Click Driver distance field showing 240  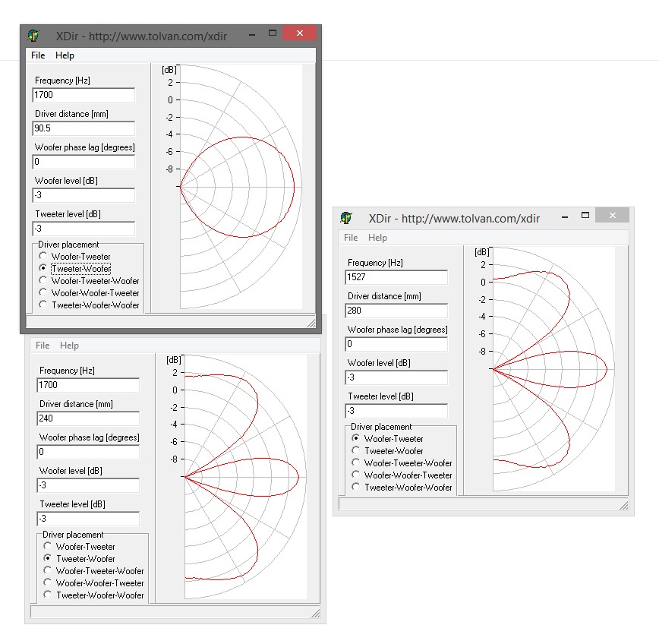pyautogui.click(x=88, y=418)
